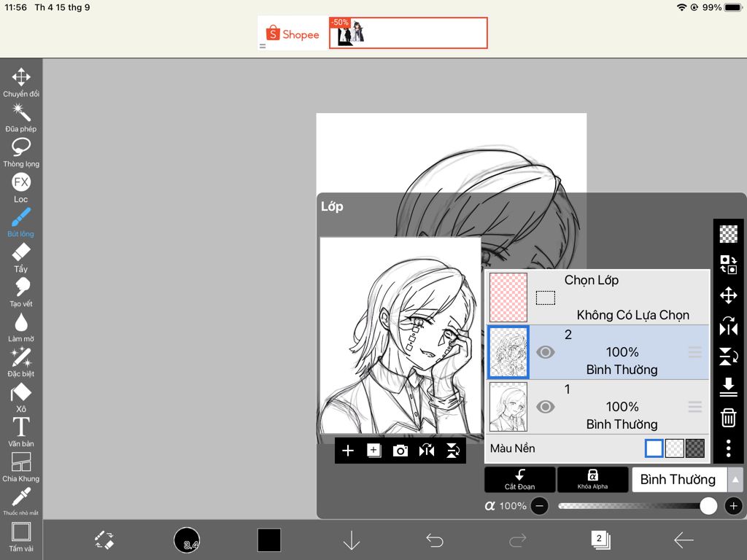Screen dimensions: 747x560
Task: Hide layer 1 with its eye icon
Action: (x=545, y=407)
